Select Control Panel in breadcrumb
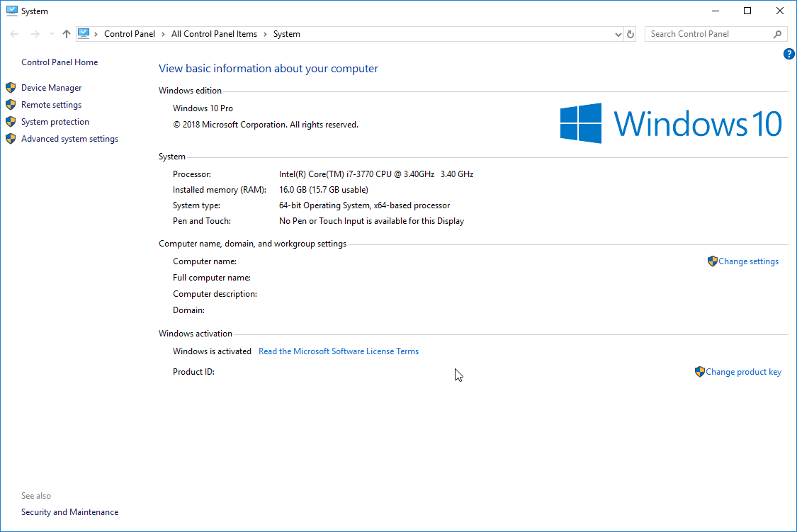Screen dimensions: 797x532 click(130, 34)
